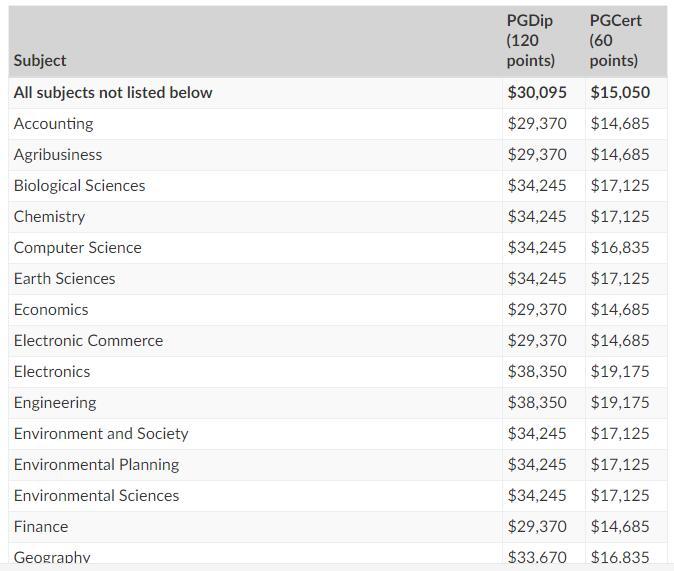The image size is (674, 571).
Task: Click the PGCert (60 points) column header
Action: click(615, 40)
